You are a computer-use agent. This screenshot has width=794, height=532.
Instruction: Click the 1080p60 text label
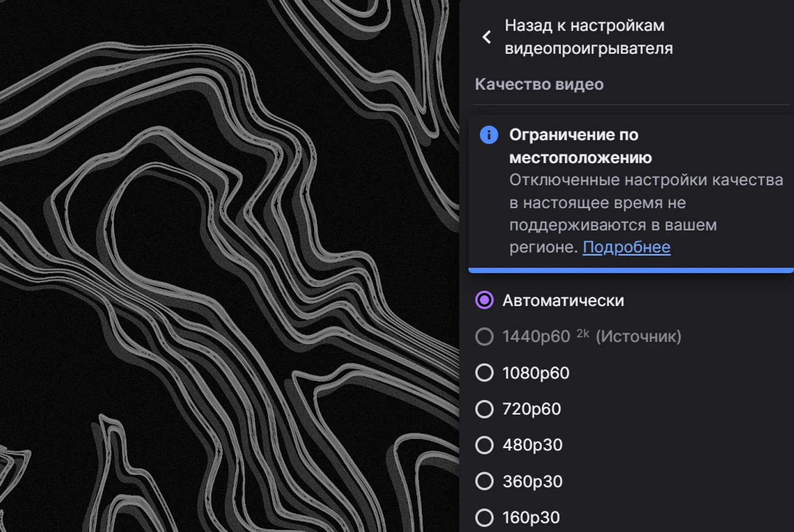(536, 373)
